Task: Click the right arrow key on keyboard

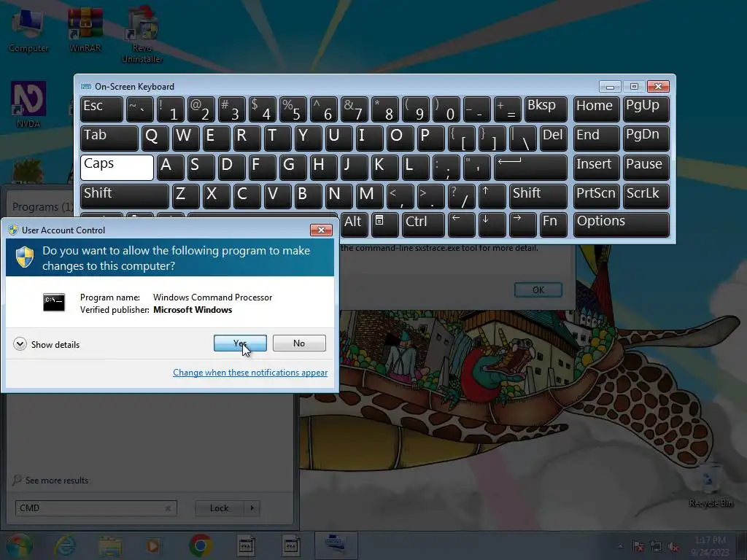Action: (522, 225)
